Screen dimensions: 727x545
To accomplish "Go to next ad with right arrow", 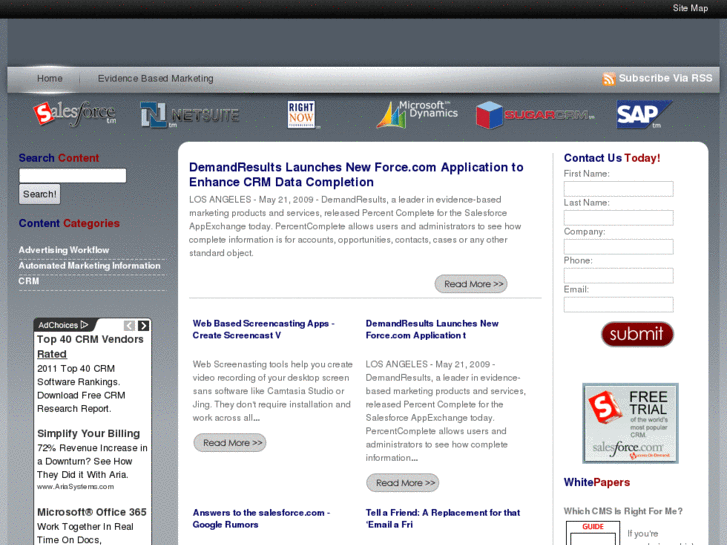I will [x=144, y=326].
